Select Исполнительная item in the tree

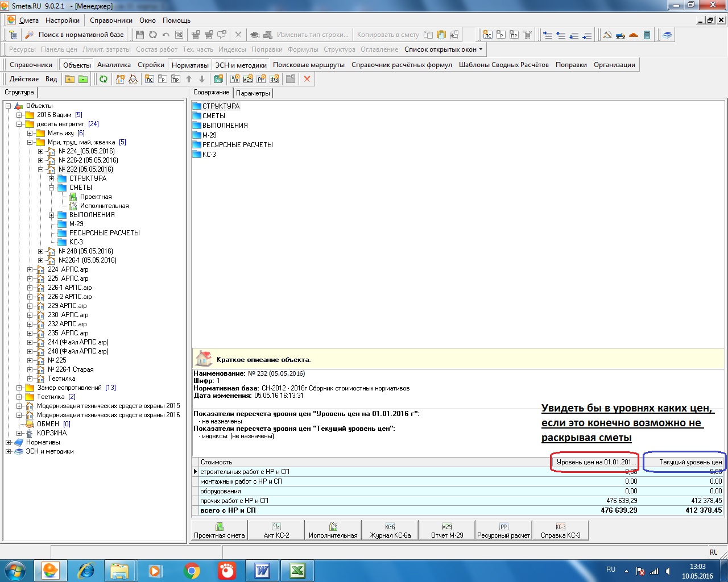click(104, 206)
